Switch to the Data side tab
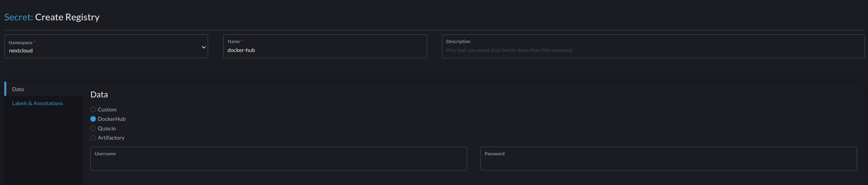Viewport: 868px width, 185px height. tap(43, 89)
